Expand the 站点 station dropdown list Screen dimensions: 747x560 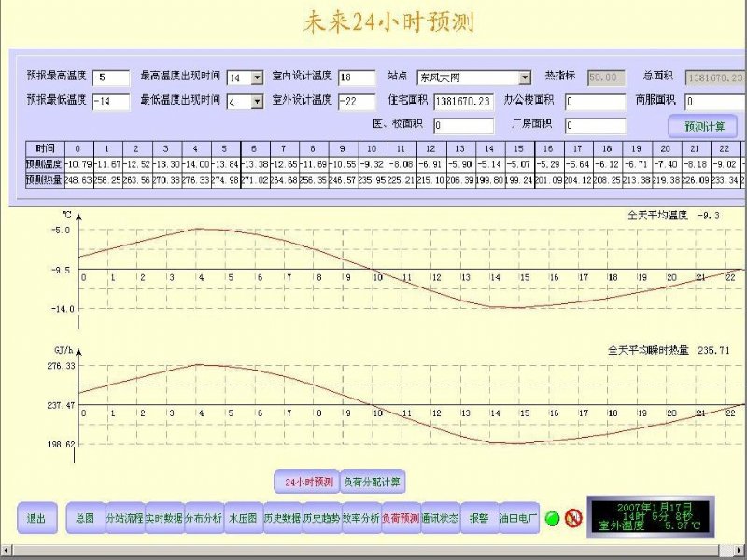[524, 77]
